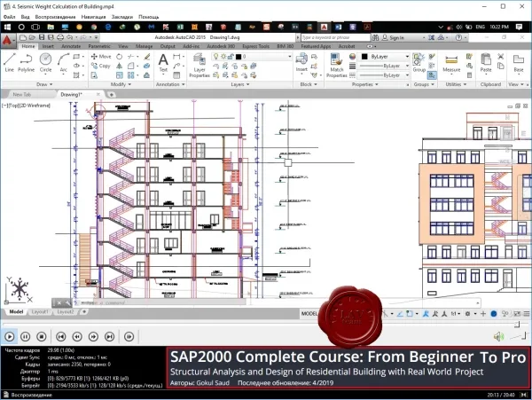Toggle the player volume speaker icon
The width and height of the screenshot is (532, 400).
tap(498, 336)
